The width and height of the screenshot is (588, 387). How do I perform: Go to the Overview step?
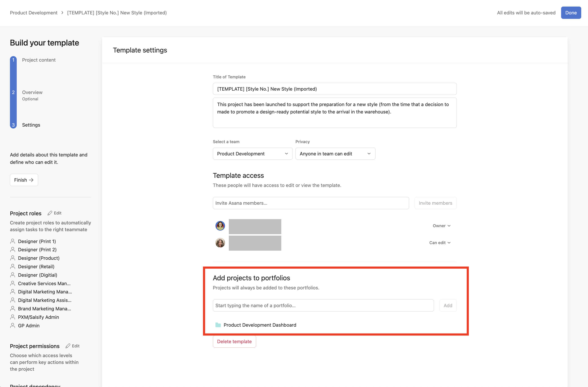[32, 93]
